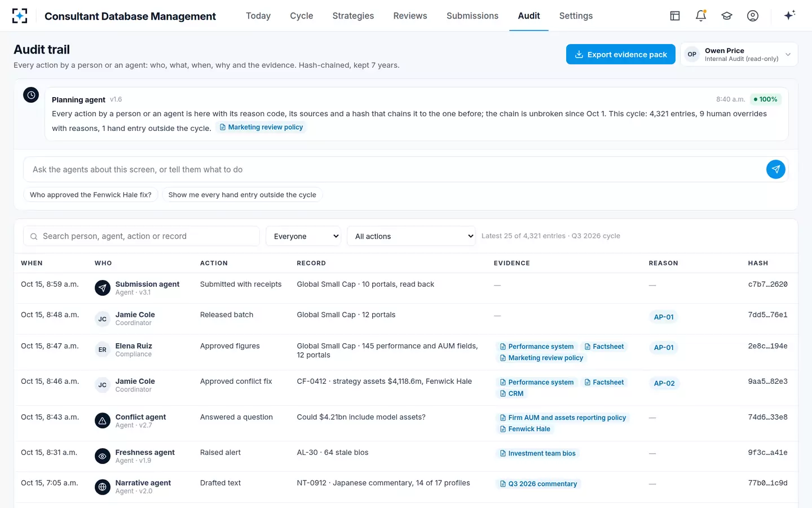Viewport: 812px width, 508px height.
Task: Click hash 74d6…33e8
Action: point(767,417)
